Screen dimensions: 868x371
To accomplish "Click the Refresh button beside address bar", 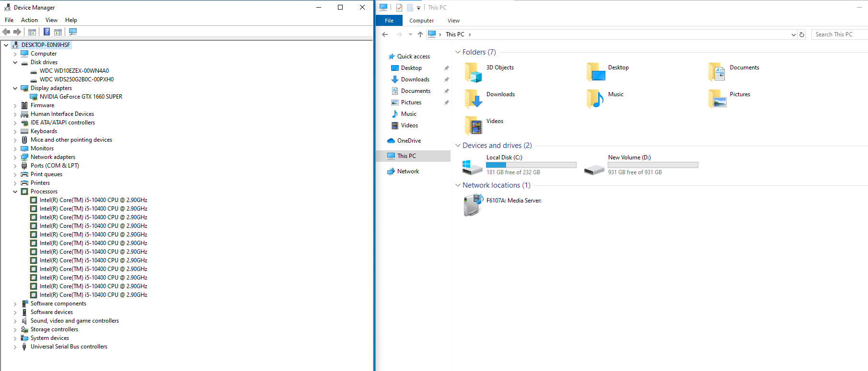I will pos(802,34).
